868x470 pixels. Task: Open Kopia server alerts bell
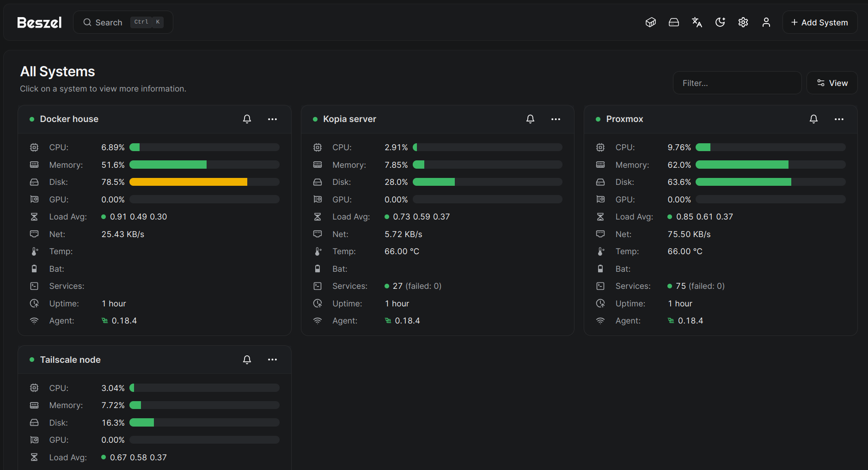pos(530,119)
